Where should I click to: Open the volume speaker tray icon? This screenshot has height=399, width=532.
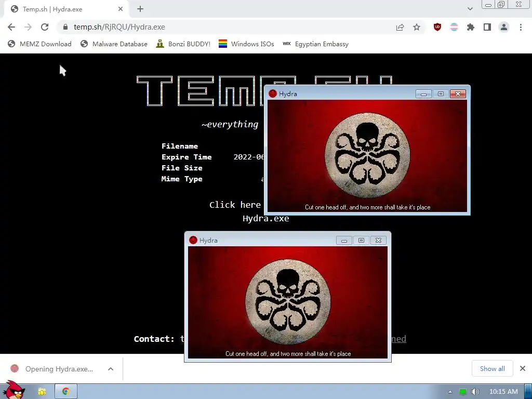[475, 392]
